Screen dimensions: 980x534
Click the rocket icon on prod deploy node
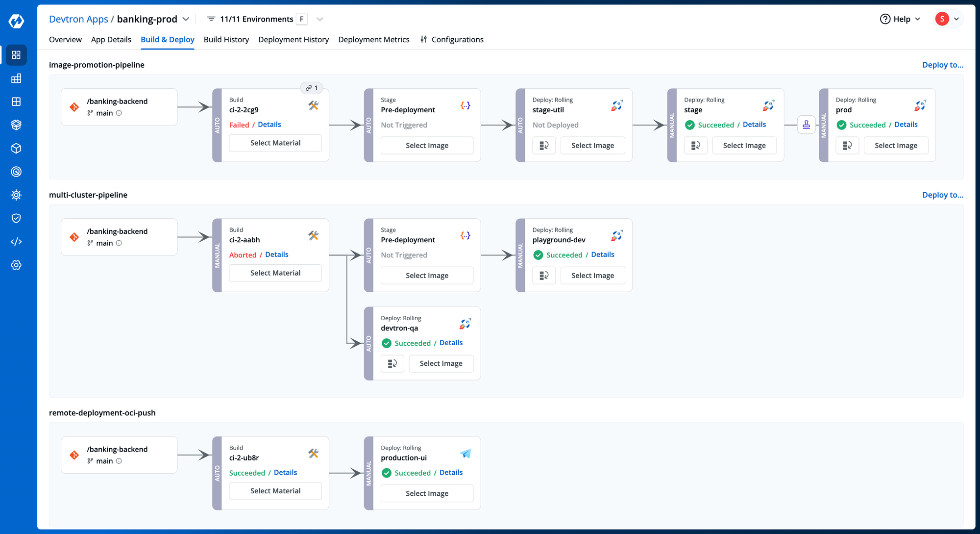[920, 105]
